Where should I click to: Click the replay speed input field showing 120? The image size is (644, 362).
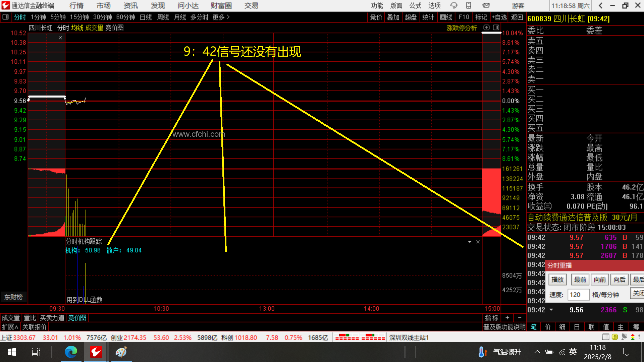[x=578, y=295]
